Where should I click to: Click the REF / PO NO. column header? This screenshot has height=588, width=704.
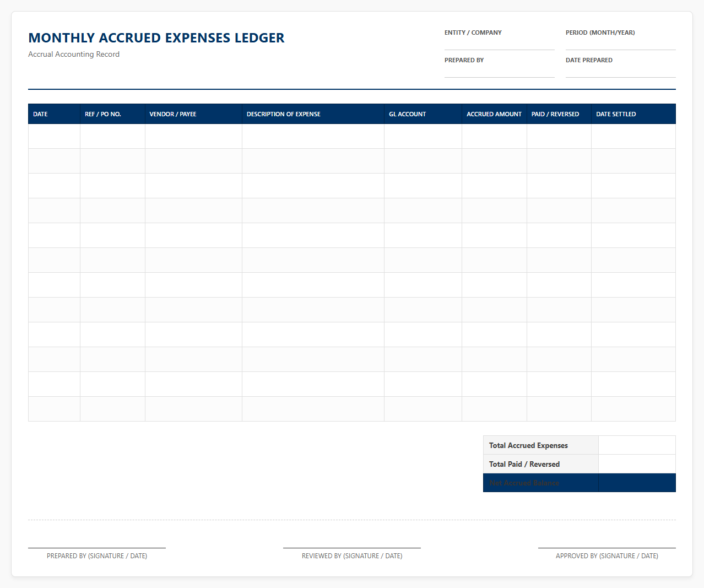click(112, 114)
